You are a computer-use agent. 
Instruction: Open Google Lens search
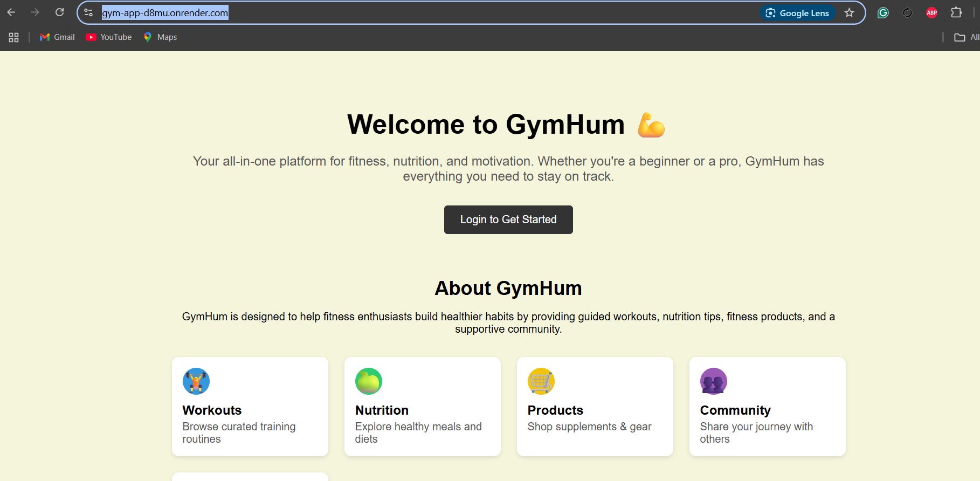(x=798, y=13)
